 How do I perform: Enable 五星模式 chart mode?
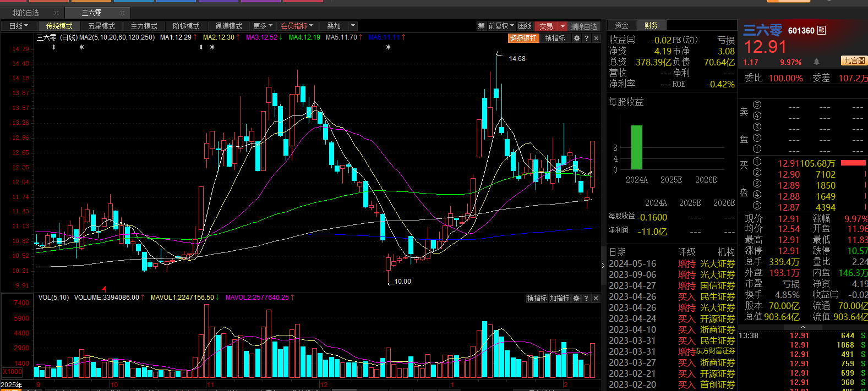[x=101, y=26]
